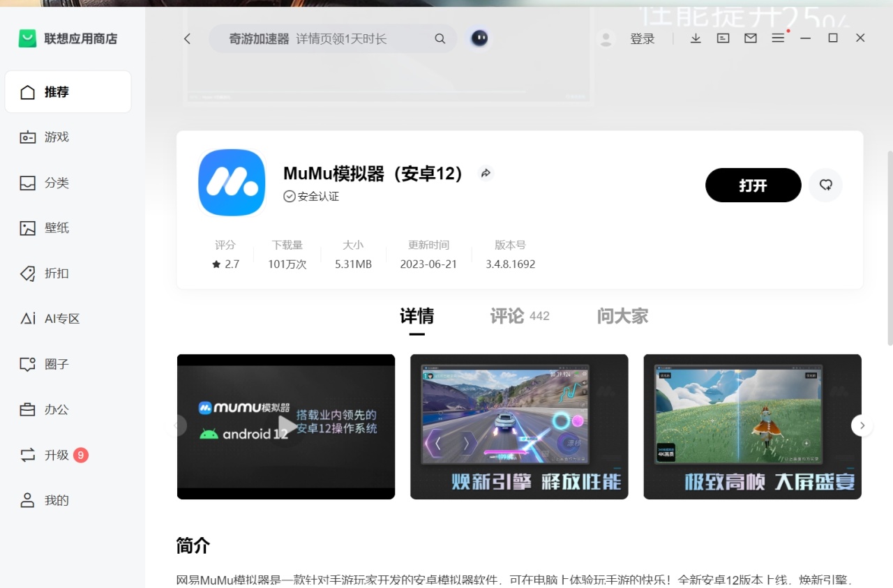This screenshot has height=588, width=893.
Task: Switch to the 评论 442 tab
Action: pos(520,317)
